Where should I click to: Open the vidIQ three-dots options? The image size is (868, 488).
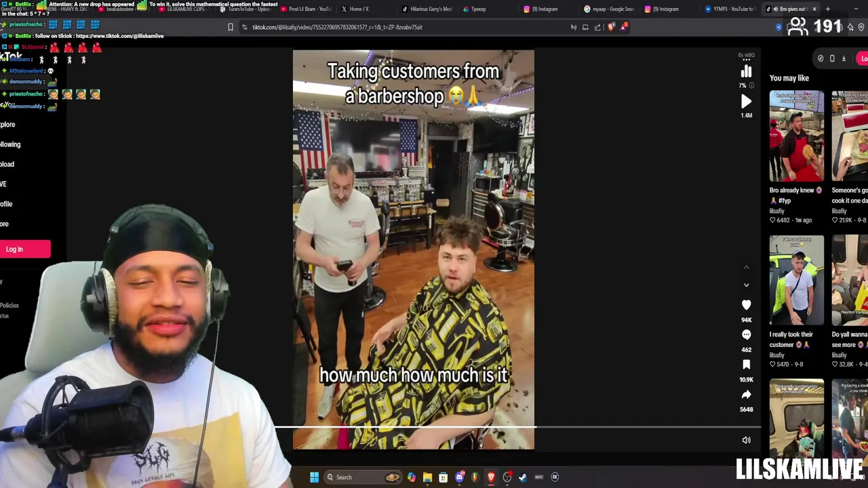[x=746, y=60]
